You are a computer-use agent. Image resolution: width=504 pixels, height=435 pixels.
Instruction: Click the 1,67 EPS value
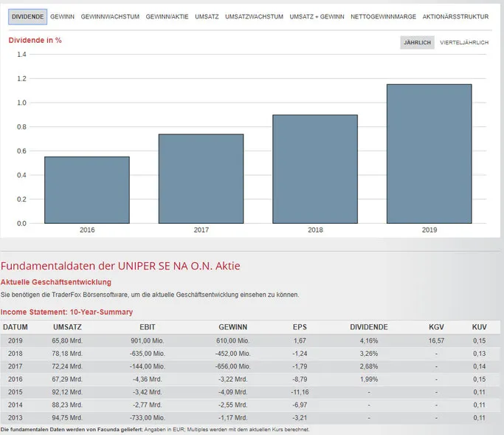[x=300, y=340]
